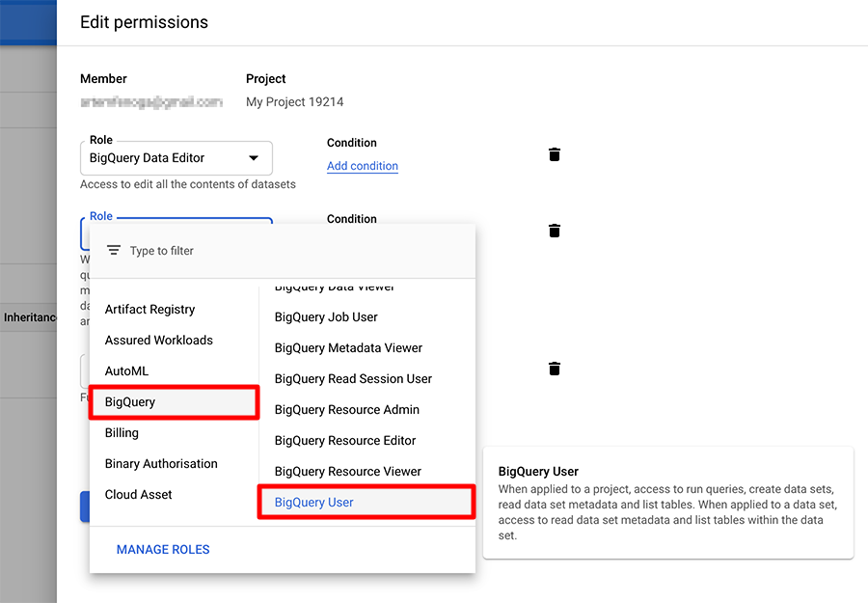This screenshot has height=603, width=868.
Task: Click the BigQuery User tooltip heading
Action: (x=538, y=471)
